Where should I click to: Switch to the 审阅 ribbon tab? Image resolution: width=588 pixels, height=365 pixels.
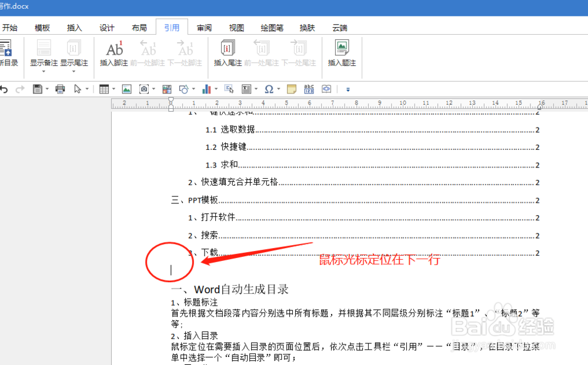click(x=203, y=27)
